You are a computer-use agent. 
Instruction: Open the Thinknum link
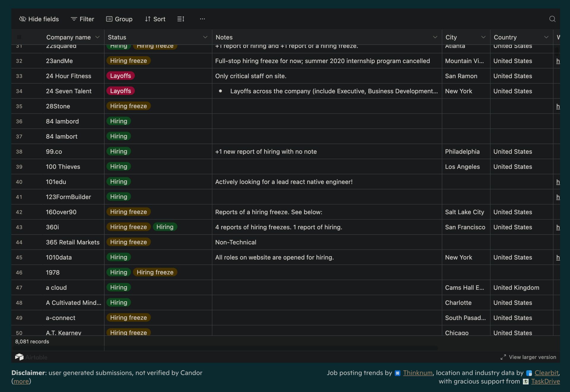(x=418, y=373)
